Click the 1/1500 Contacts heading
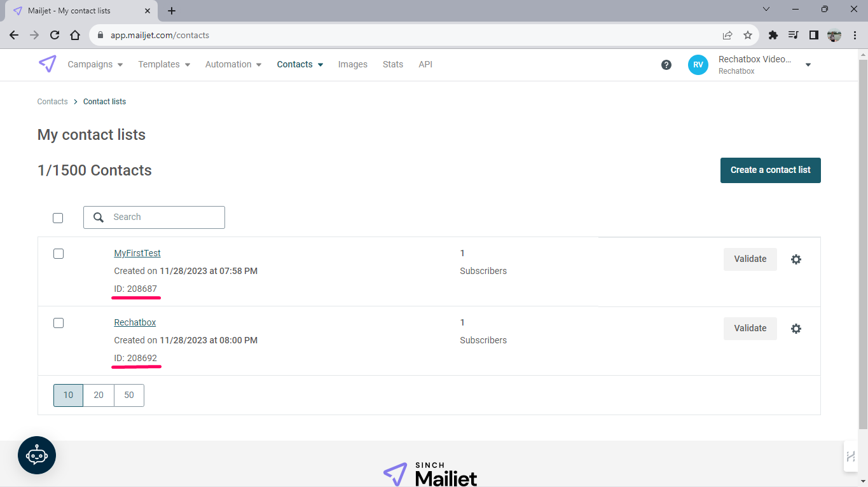The height and width of the screenshot is (487, 868). [95, 170]
